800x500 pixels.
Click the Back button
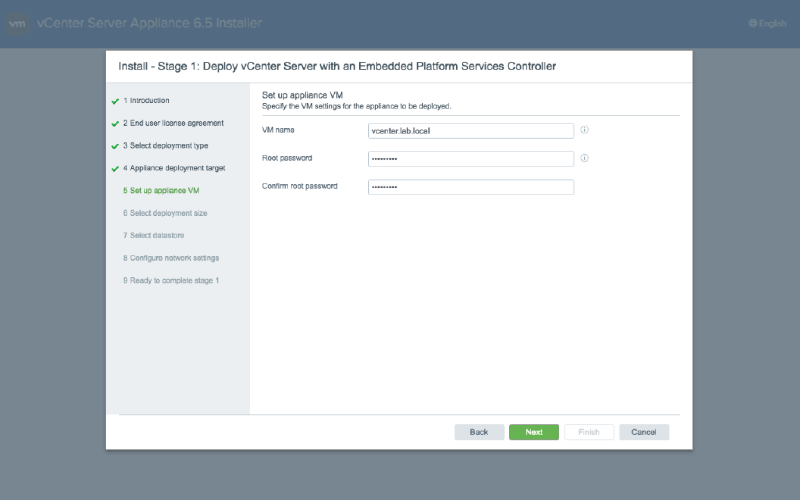pos(479,432)
